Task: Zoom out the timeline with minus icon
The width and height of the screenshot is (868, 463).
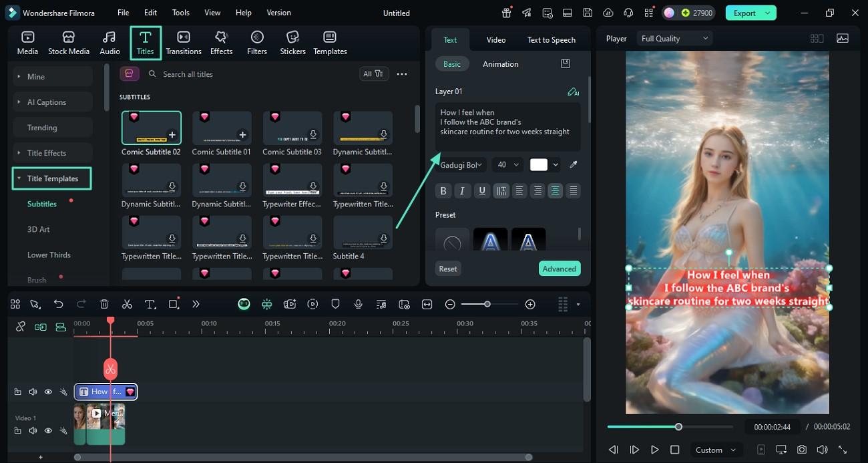Action: point(450,304)
